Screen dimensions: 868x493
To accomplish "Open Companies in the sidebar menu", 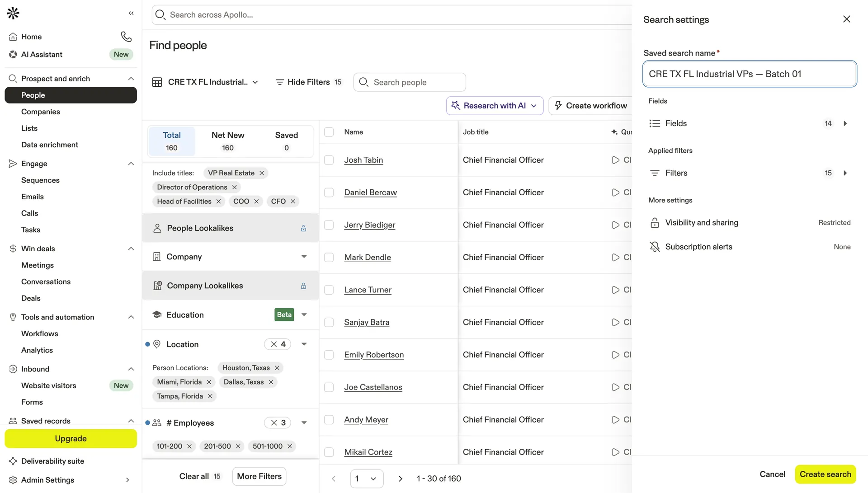I will point(41,112).
